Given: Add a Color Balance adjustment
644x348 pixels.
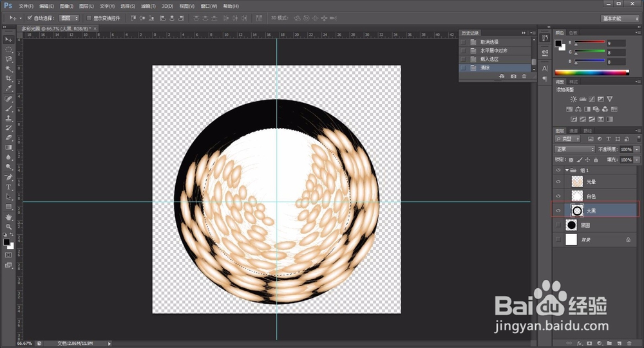Looking at the screenshot, I should pyautogui.click(x=578, y=109).
